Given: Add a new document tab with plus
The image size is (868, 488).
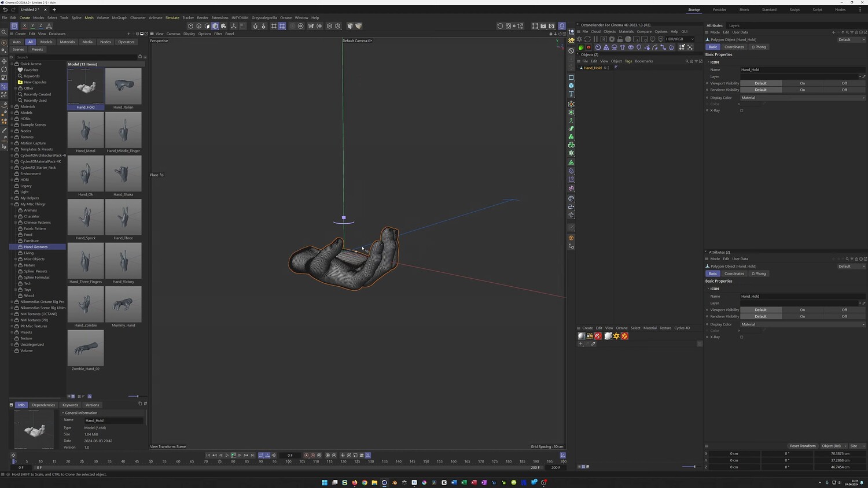Looking at the screenshot, I should tap(54, 10).
